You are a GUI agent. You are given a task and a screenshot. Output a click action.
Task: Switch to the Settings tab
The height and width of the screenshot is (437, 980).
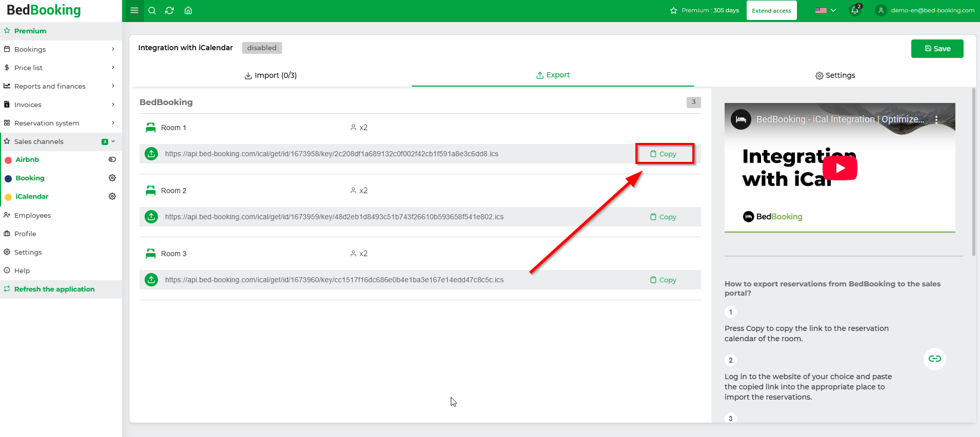835,75
